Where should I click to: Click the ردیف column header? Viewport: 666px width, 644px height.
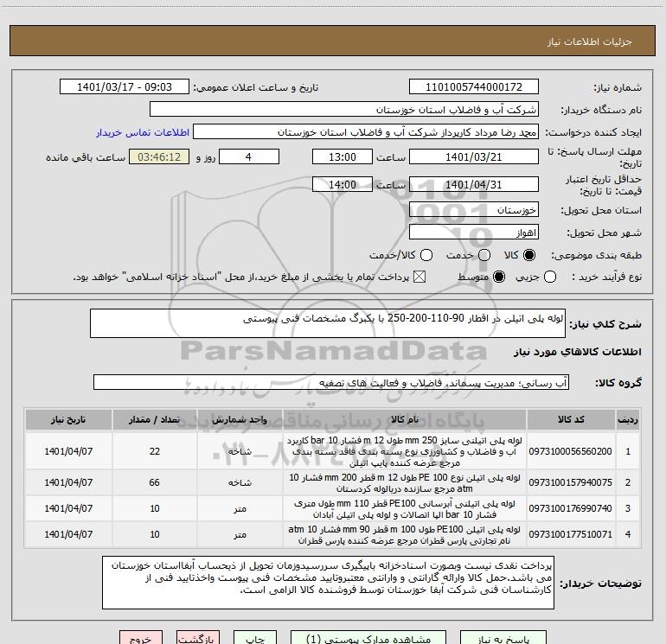coord(628,419)
